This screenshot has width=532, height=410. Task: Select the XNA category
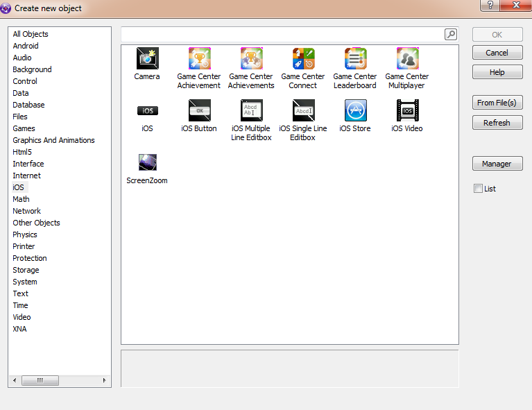click(x=19, y=329)
